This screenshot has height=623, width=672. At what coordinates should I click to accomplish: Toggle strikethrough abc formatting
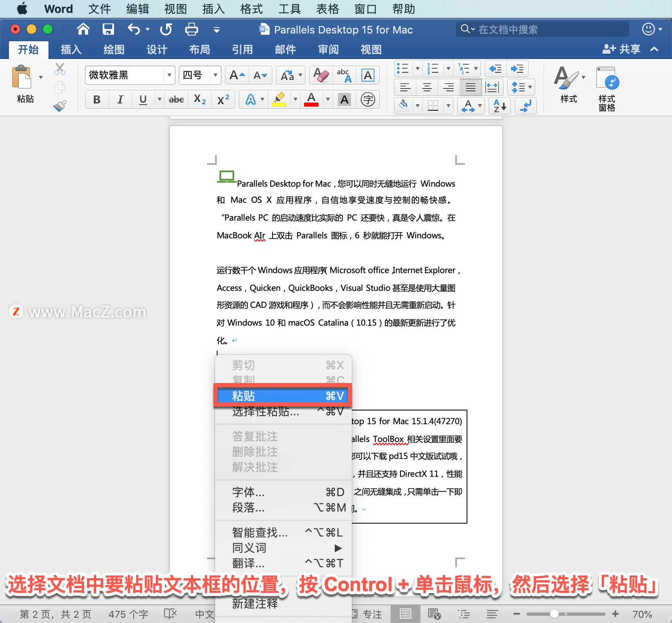pos(176,99)
